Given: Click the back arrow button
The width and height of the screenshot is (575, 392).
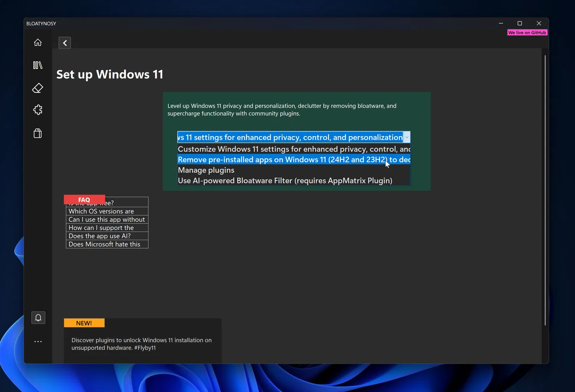Looking at the screenshot, I should click(65, 43).
